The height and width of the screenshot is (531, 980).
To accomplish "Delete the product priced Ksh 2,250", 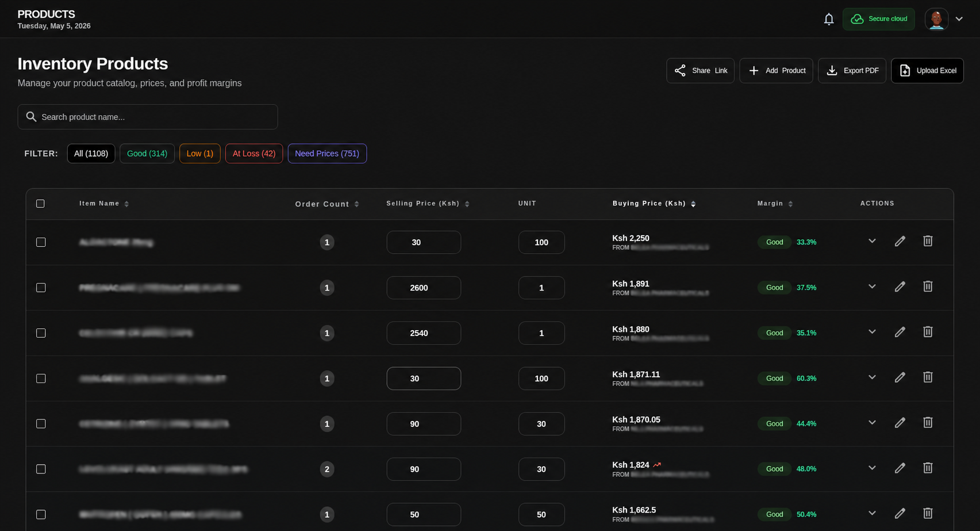I will (x=928, y=241).
